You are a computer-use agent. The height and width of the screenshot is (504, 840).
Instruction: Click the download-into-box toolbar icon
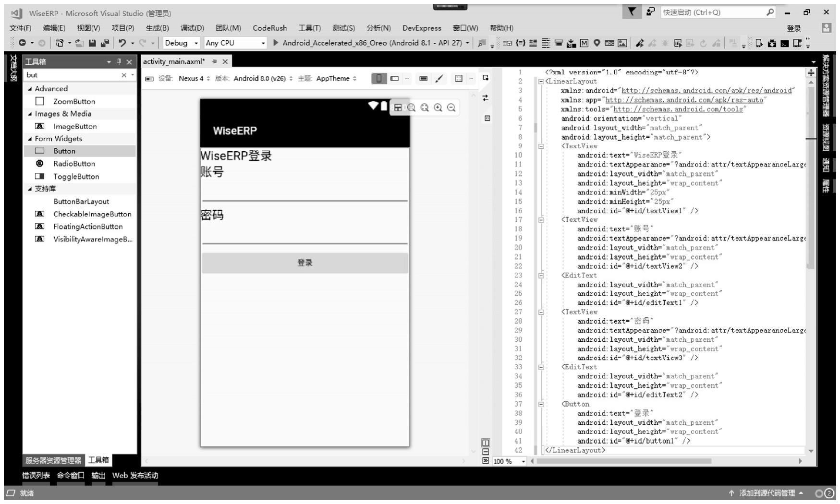coord(572,43)
